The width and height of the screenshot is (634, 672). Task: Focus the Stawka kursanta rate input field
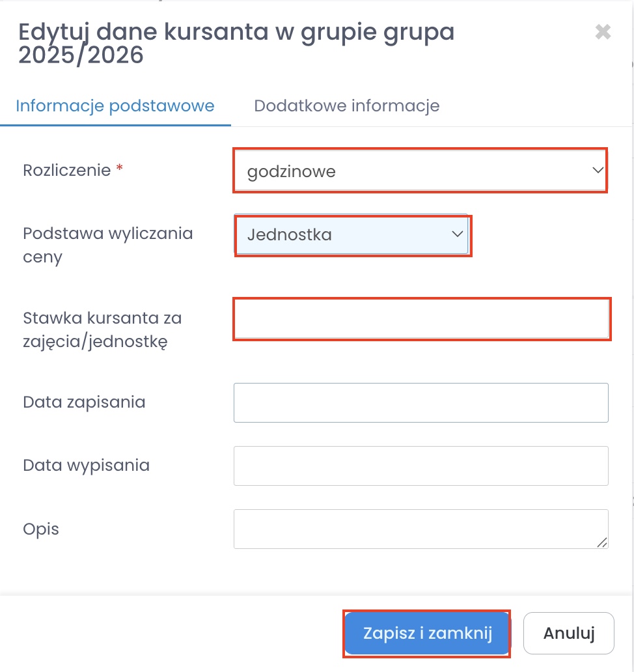420,319
